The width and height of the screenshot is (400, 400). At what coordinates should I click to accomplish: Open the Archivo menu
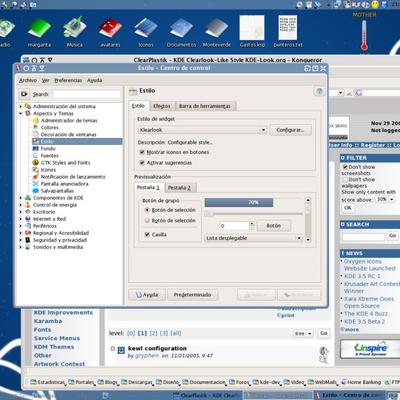28,80
